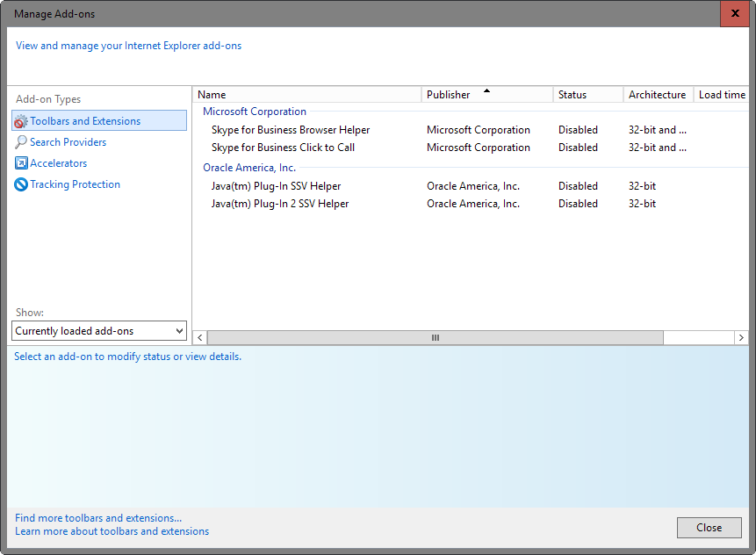The image size is (756, 555).
Task: Click Oracle America publisher cell for Plug-In SSV Helper
Action: point(473,186)
